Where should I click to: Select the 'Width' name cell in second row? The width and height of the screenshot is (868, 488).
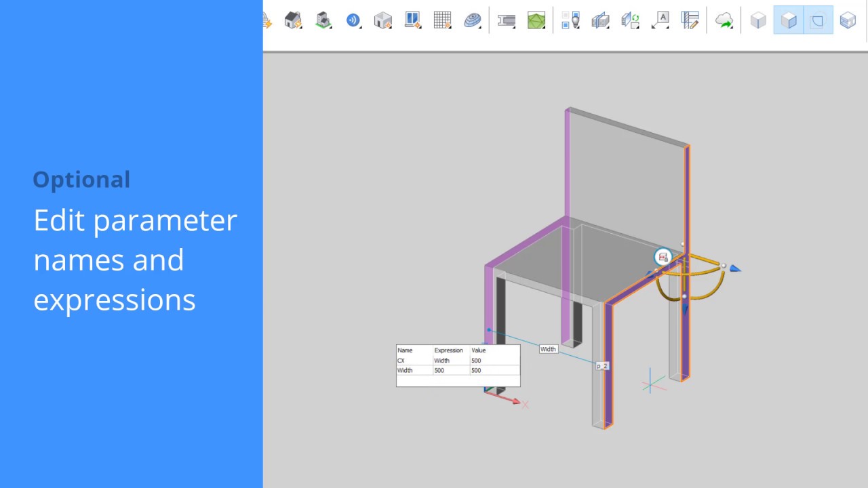tap(414, 371)
